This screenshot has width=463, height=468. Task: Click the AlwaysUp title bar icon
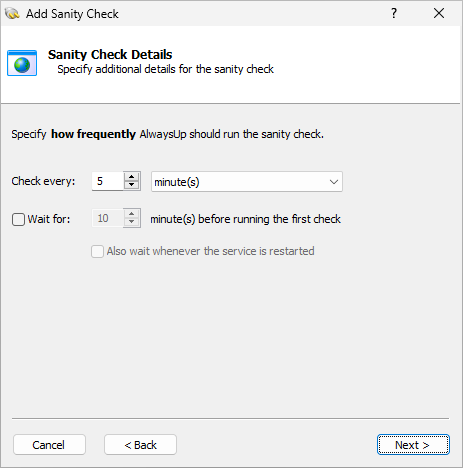[12, 14]
